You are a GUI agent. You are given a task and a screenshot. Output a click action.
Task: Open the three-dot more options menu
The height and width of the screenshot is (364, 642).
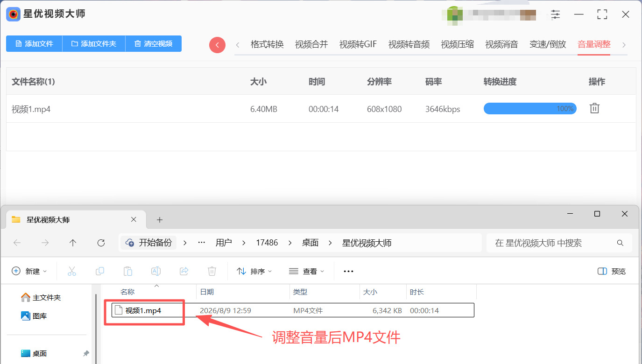(x=348, y=271)
